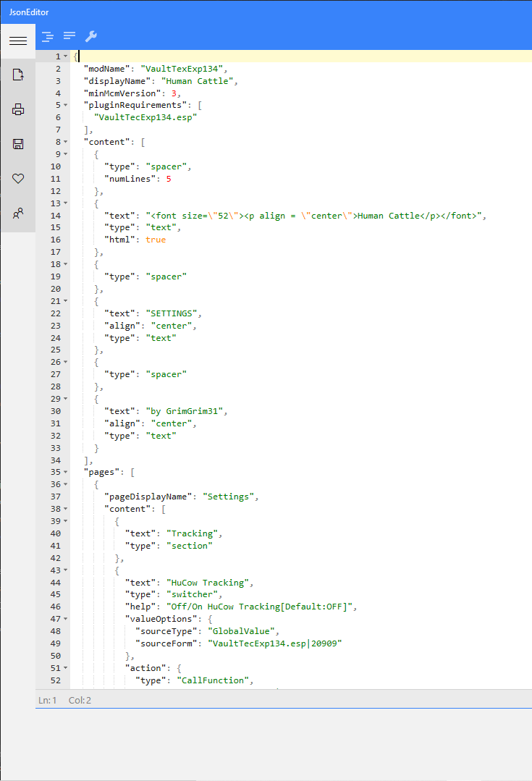
Task: Click the wrench repair icon
Action: 91,36
